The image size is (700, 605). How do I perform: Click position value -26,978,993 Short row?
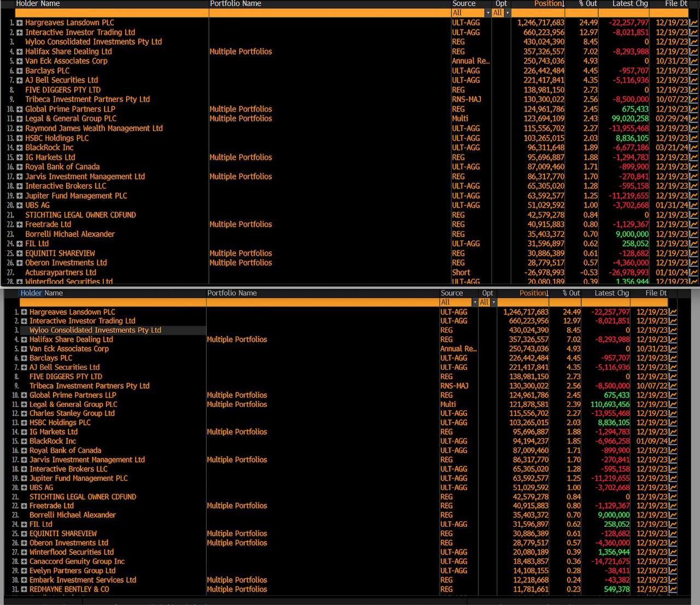point(544,272)
